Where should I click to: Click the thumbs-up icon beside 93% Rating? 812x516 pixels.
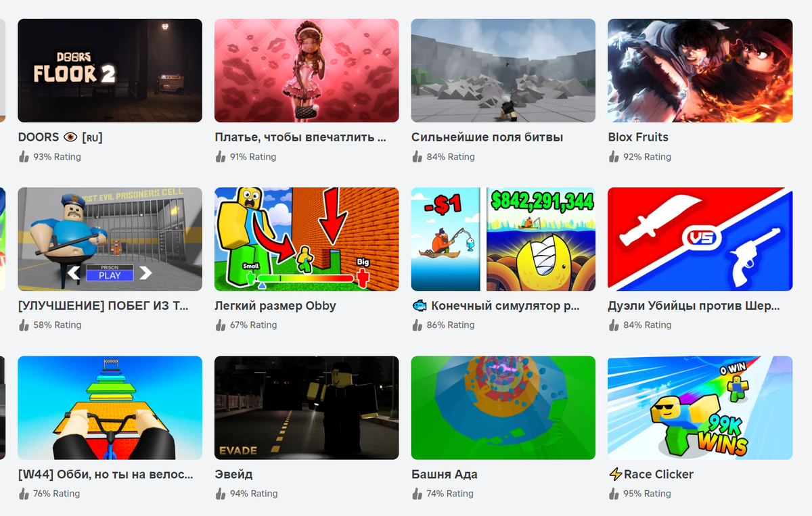tap(24, 157)
